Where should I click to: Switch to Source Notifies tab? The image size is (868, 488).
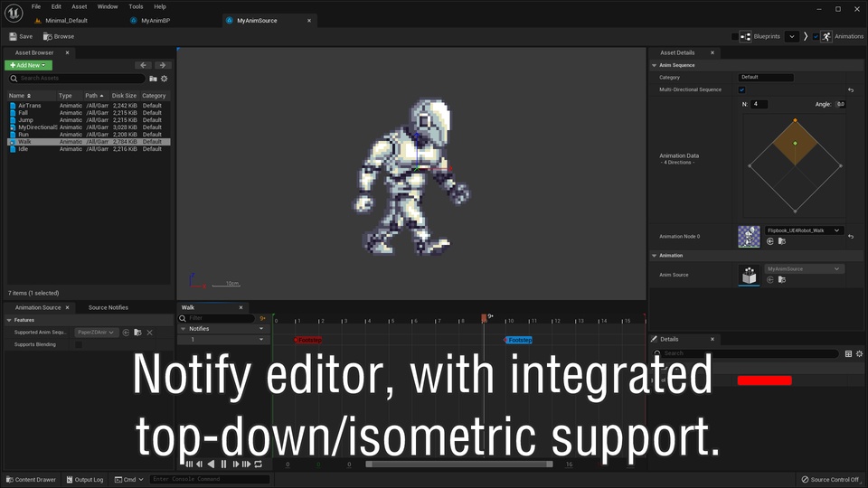click(108, 307)
